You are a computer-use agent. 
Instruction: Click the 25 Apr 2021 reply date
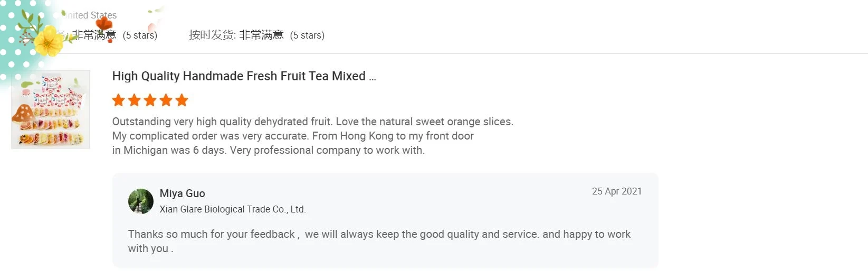pos(616,191)
